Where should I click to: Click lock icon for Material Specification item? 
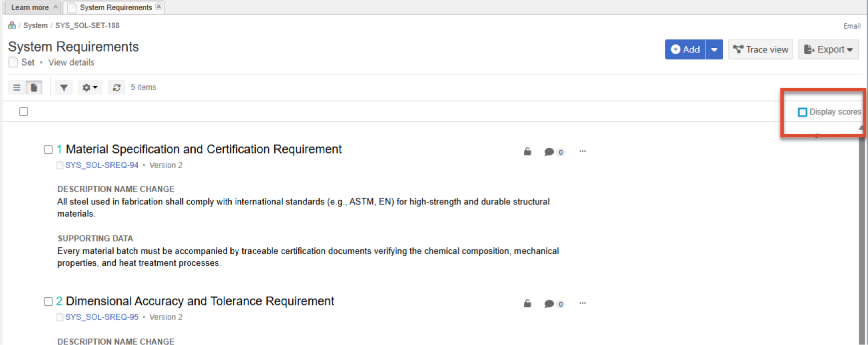tap(527, 151)
